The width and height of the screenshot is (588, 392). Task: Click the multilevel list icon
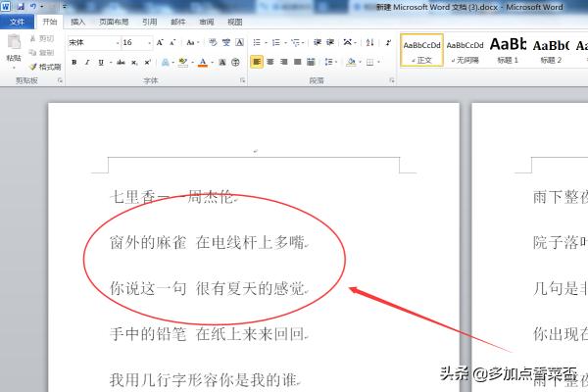coord(296,42)
